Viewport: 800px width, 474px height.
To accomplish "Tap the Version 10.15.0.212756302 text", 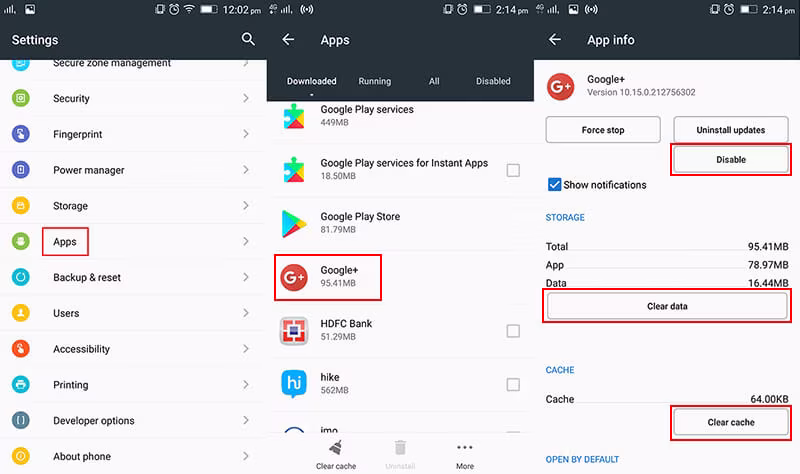I will [x=641, y=92].
